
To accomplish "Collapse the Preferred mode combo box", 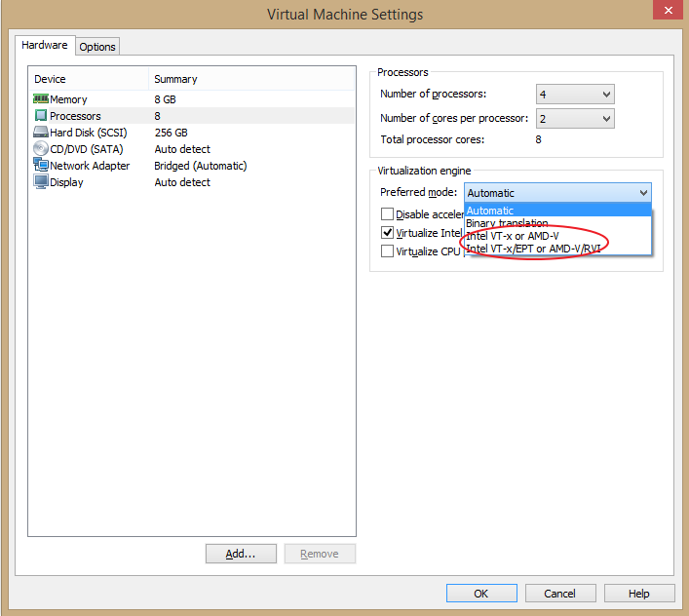I will coord(557,193).
